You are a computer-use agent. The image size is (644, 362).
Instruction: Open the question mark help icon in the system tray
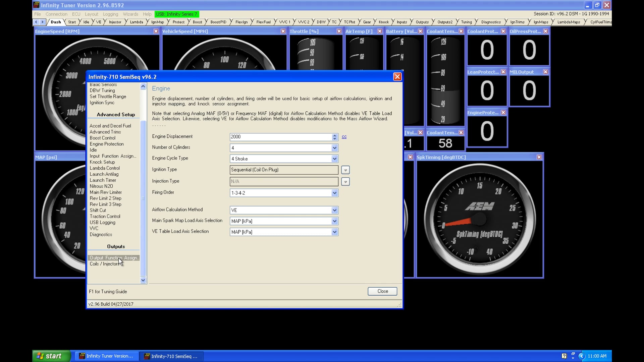pyautogui.click(x=564, y=356)
